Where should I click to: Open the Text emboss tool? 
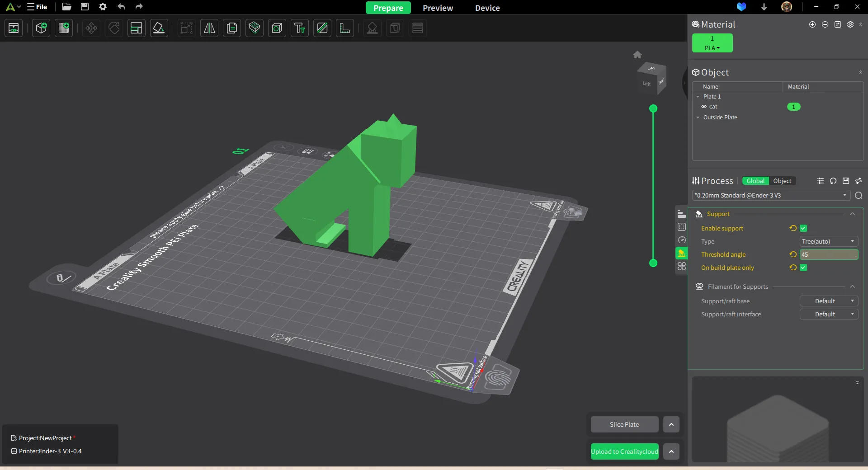click(x=300, y=28)
